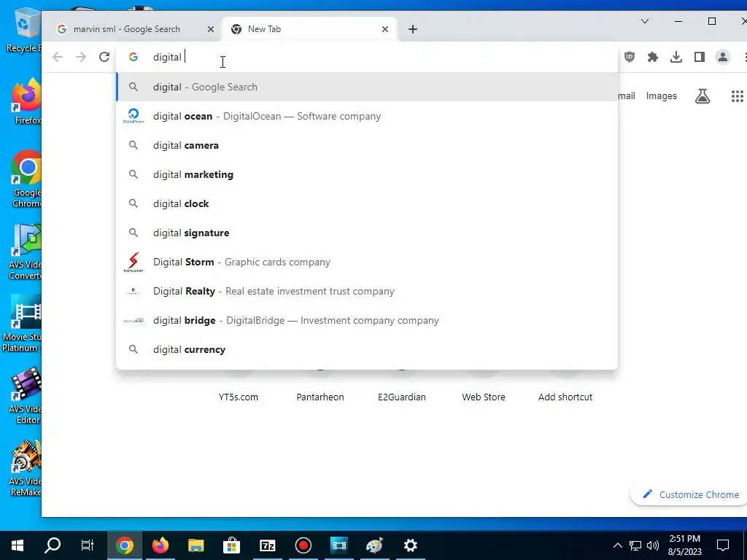This screenshot has width=747, height=560.
Task: Open Settings gear in the taskbar
Action: tap(410, 545)
